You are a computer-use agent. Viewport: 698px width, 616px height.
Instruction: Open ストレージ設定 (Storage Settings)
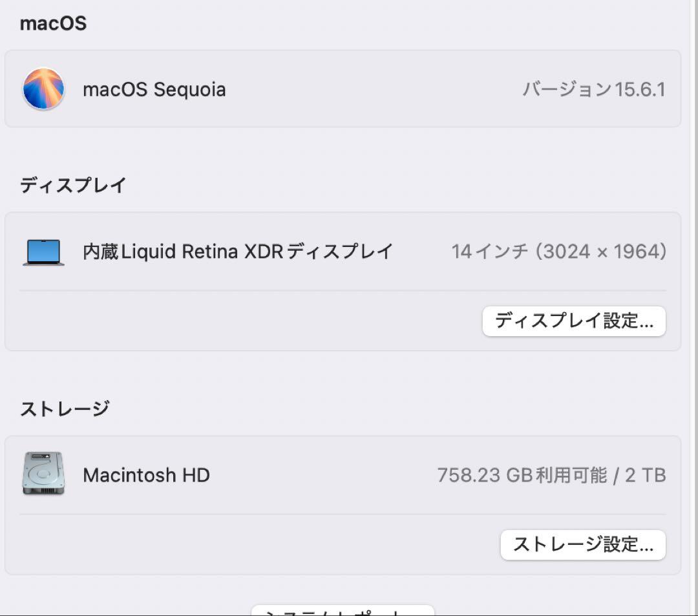click(582, 545)
